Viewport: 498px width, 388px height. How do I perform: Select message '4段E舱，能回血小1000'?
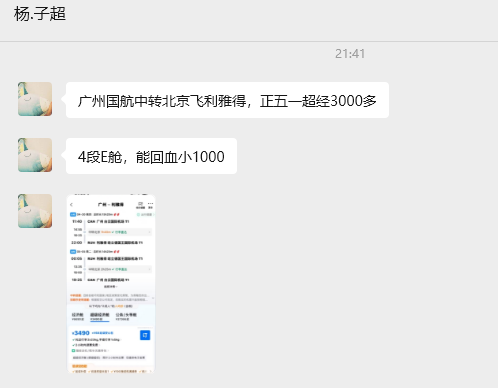tap(151, 156)
